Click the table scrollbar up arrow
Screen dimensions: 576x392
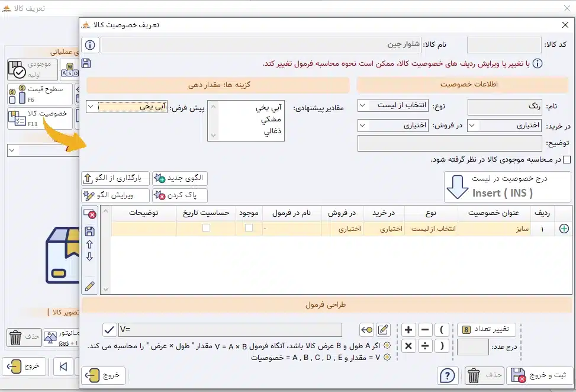[x=105, y=211]
